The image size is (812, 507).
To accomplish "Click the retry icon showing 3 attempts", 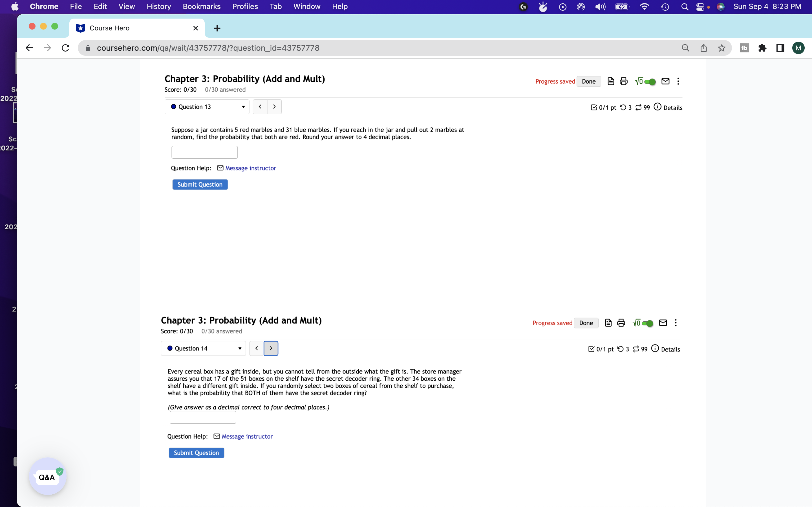I will [623, 107].
